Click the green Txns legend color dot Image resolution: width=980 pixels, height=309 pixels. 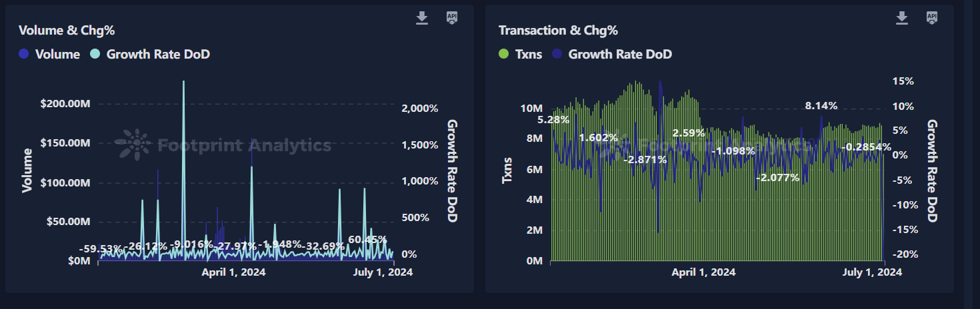(x=504, y=55)
